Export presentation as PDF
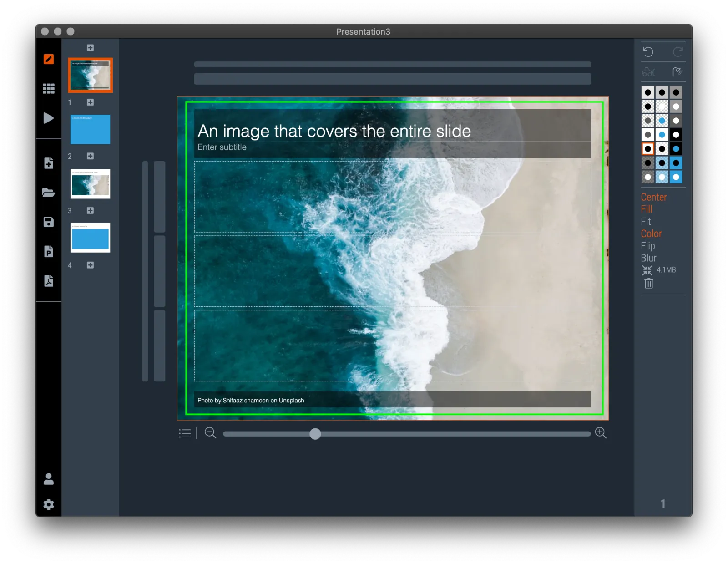The image size is (728, 564). point(49,280)
